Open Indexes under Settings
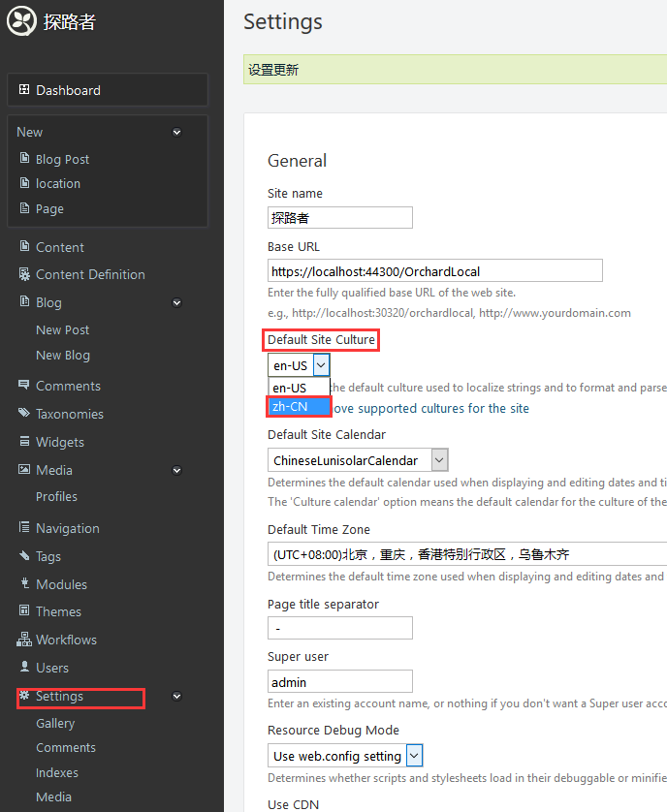 pos(57,772)
